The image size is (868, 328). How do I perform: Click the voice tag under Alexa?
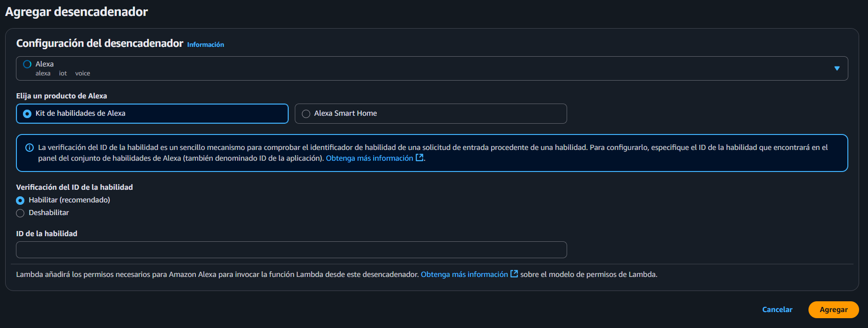click(x=82, y=74)
